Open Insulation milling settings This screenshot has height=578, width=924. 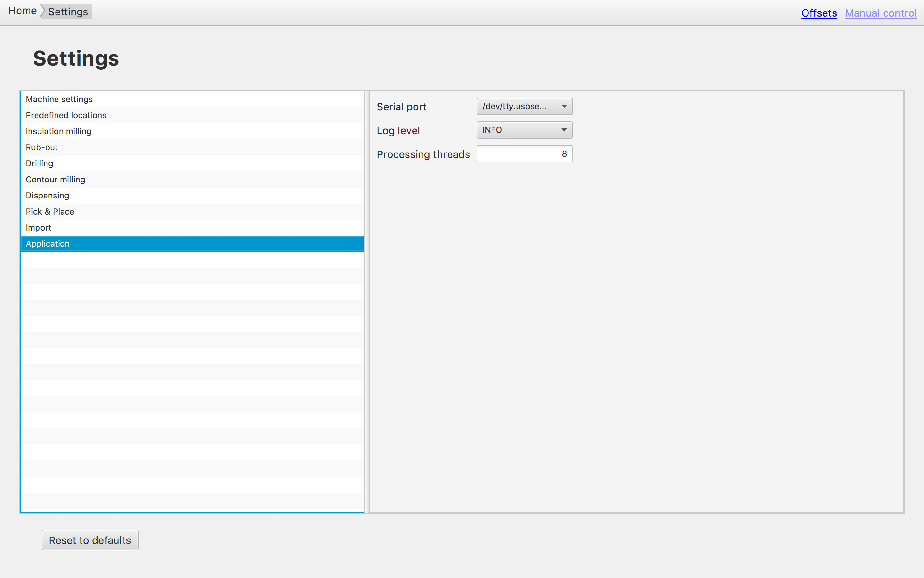(192, 131)
